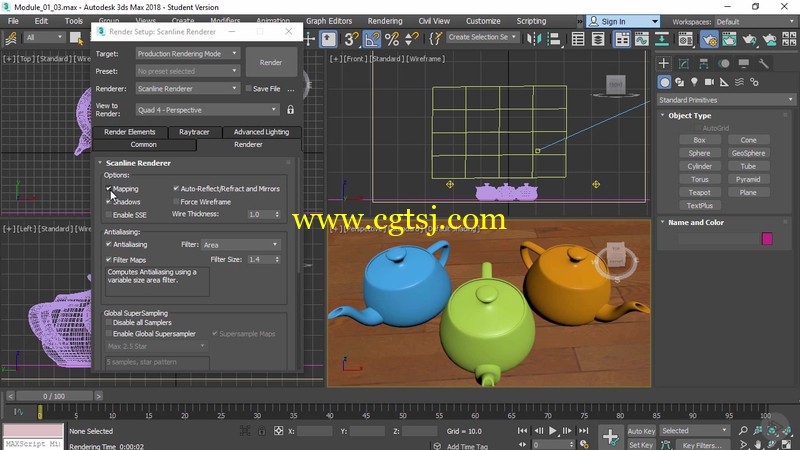Image resolution: width=800 pixels, height=450 pixels.
Task: Enable Force Wireframe option
Action: (x=176, y=202)
